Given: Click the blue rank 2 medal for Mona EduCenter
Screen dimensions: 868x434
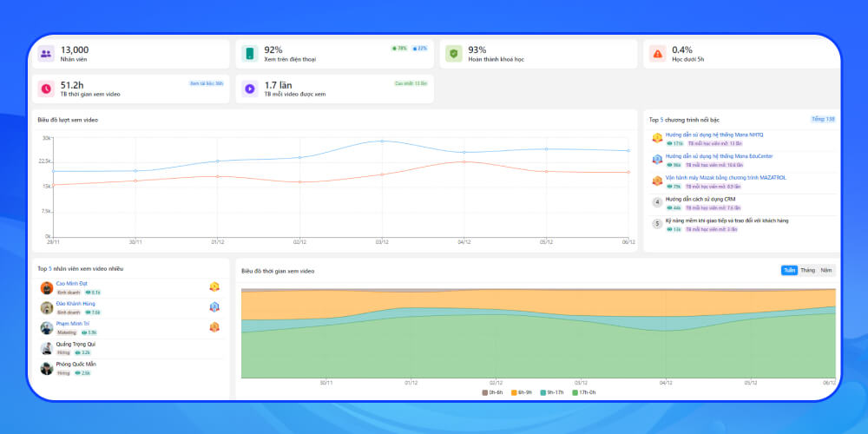Looking at the screenshot, I should pyautogui.click(x=657, y=160).
